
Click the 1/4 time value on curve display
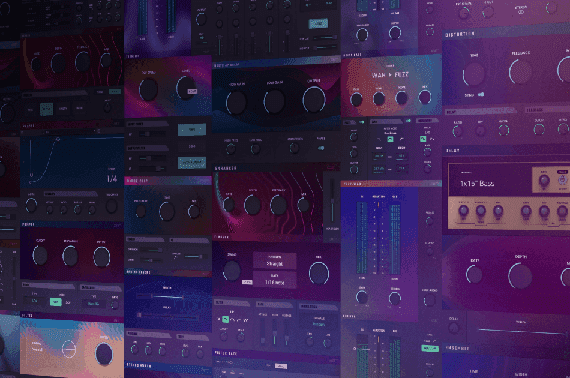[112, 178]
